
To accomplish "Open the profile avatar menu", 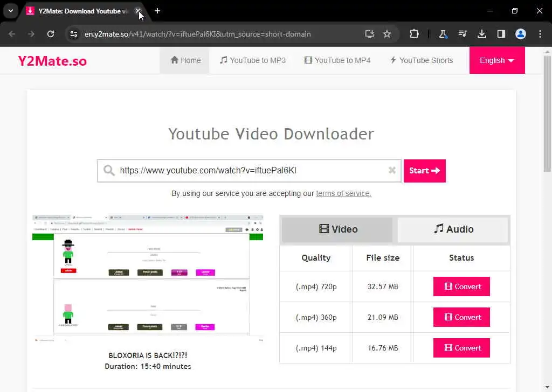I will click(x=520, y=34).
